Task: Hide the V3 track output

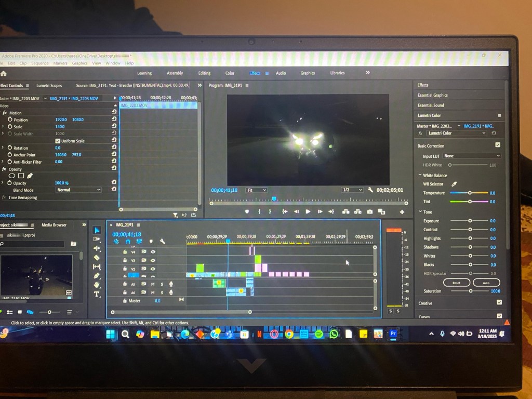Action: 153,260
